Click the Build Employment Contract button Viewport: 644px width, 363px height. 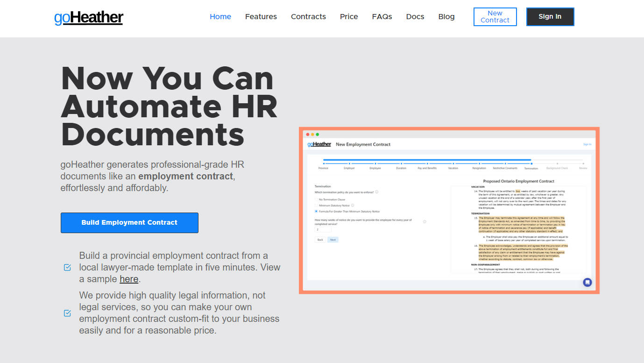pos(129,223)
